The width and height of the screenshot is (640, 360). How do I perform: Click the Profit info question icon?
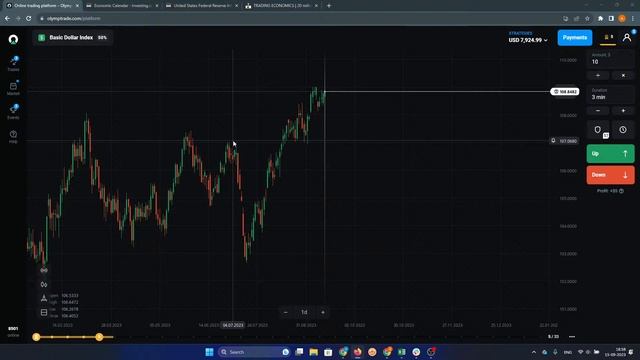(621, 191)
